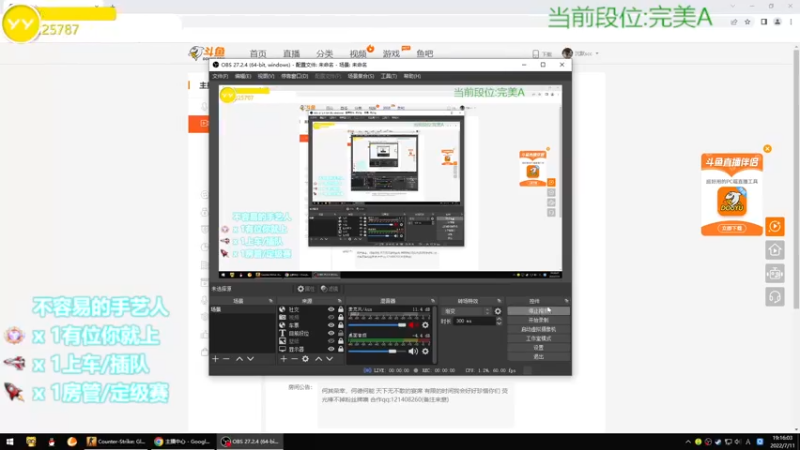800x450 pixels.
Task: Click the browser page vertical scrollbar
Action: (796, 178)
